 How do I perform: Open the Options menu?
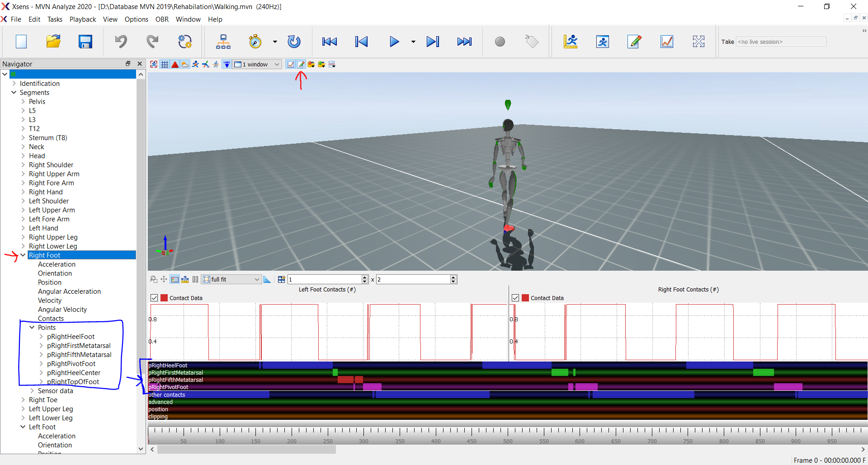point(136,19)
